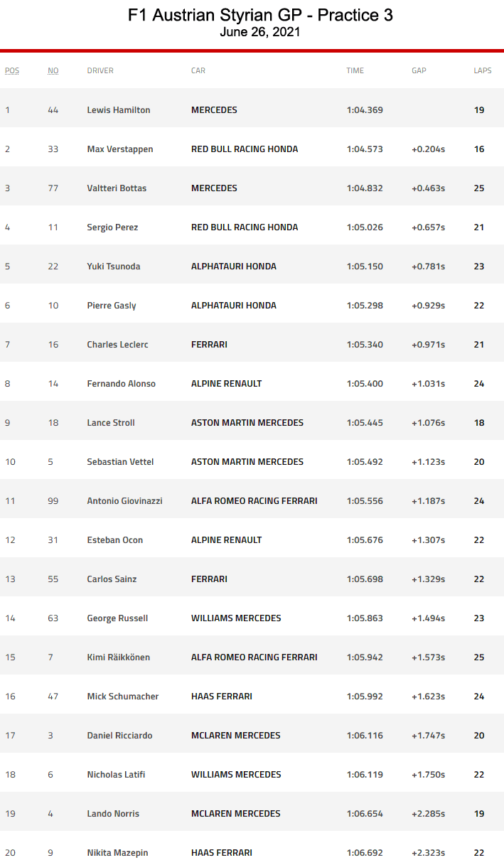Open Valtteri Bottas driver entry
The height and width of the screenshot is (865, 504).
(117, 188)
